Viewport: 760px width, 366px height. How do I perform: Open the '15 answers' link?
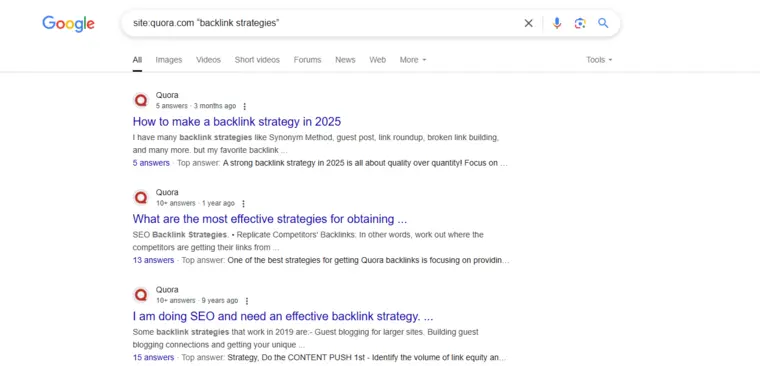point(153,357)
